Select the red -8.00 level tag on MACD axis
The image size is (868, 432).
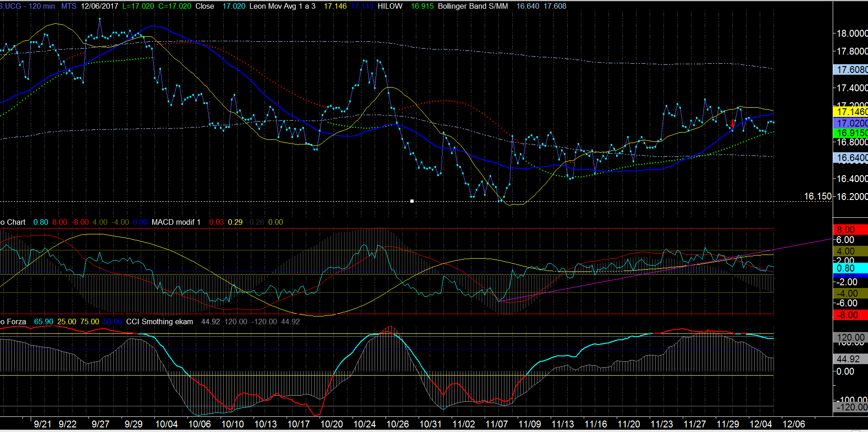coord(851,315)
